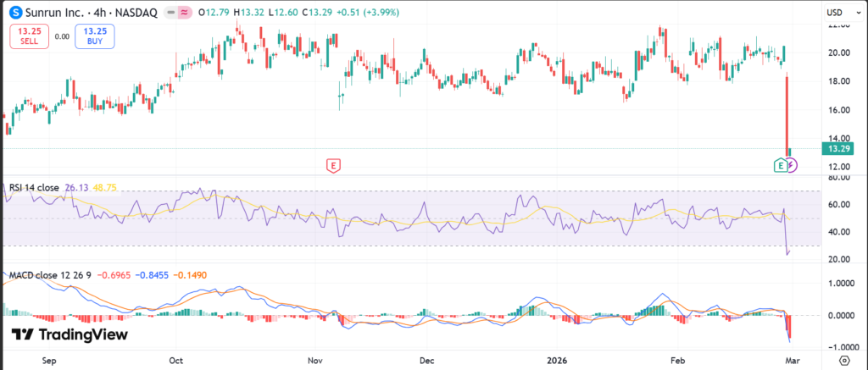Screen dimensions: 868x370
Task: Click the TradingView logo
Action: [x=70, y=334]
